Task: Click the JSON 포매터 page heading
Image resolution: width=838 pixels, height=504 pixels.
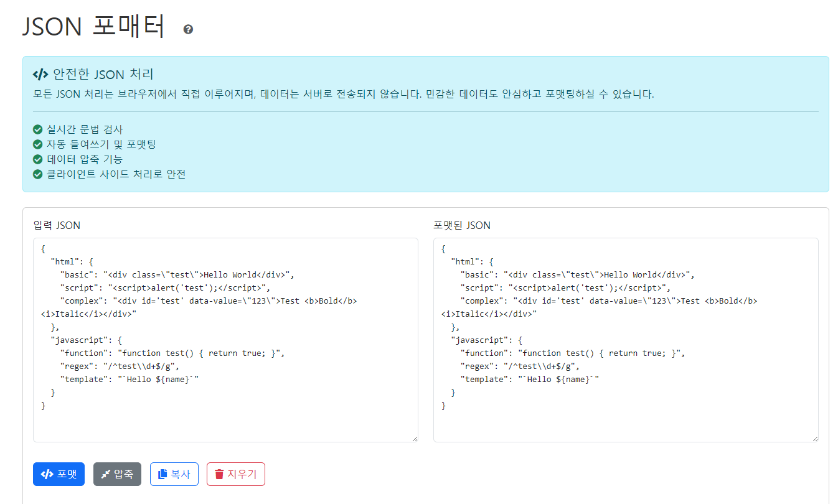Action: pyautogui.click(x=94, y=27)
